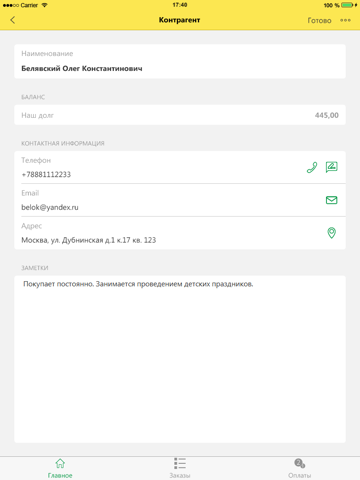Compose email with envelope icon
The width and height of the screenshot is (360, 480).
(332, 200)
